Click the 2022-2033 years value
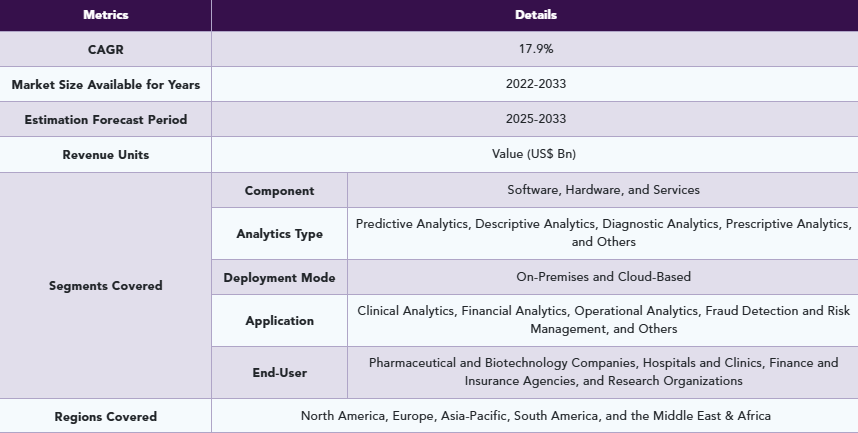Viewport: 858px width, 433px height. click(535, 85)
